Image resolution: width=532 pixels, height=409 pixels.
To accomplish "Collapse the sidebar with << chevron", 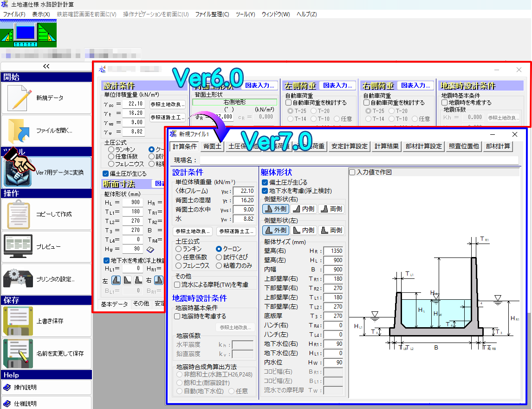I will click(x=46, y=66).
